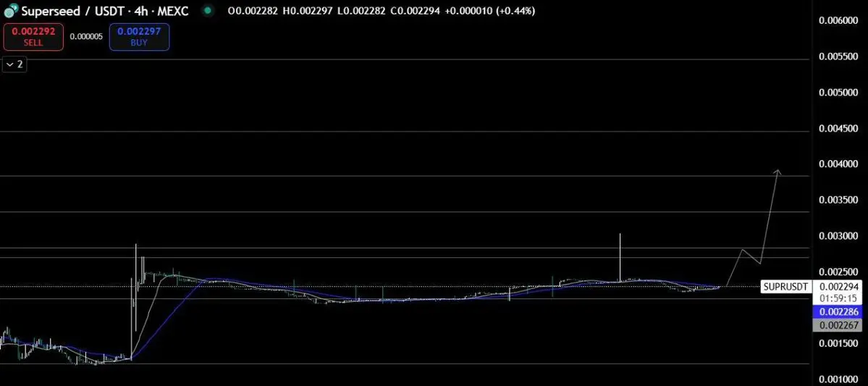Click the blue BUY 0.002297 button
The width and height of the screenshot is (868, 386).
tap(139, 37)
